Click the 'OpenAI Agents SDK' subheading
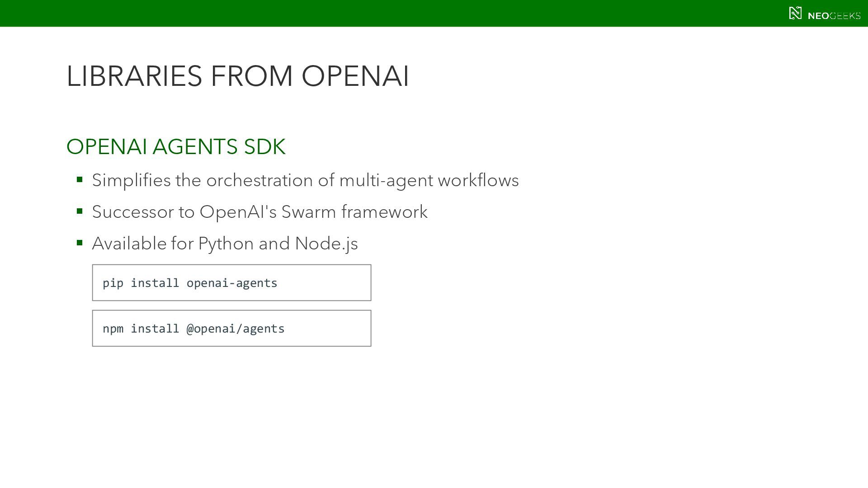 176,146
